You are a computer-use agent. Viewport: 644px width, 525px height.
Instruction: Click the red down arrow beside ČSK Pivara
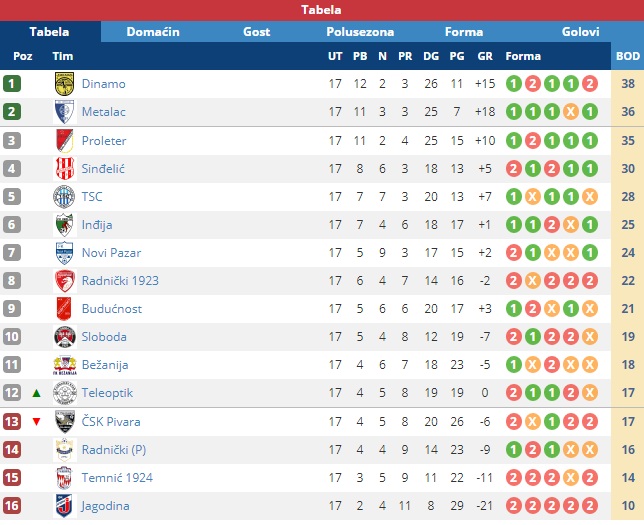(37, 421)
